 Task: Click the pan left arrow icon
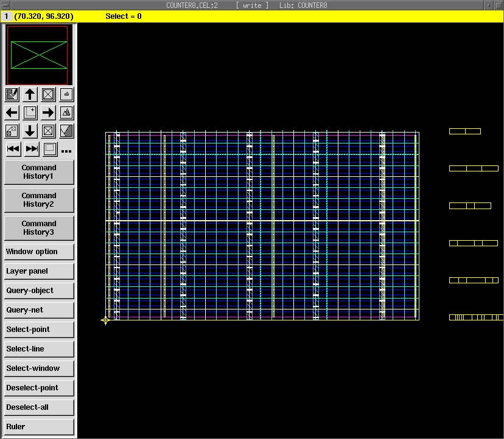pyautogui.click(x=12, y=112)
